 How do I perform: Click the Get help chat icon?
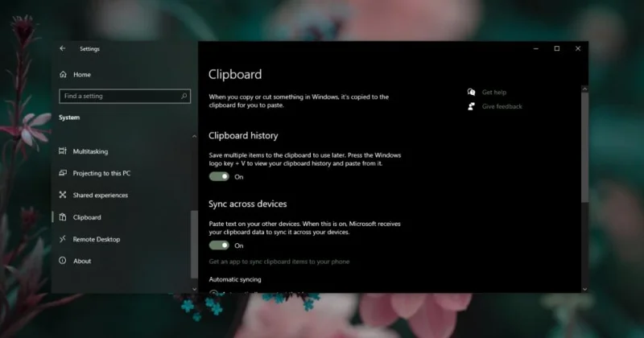[471, 92]
